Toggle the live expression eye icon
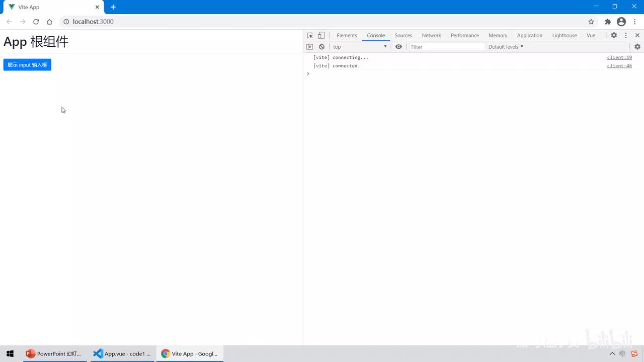Viewport: 644px width, 362px height. pos(398,47)
